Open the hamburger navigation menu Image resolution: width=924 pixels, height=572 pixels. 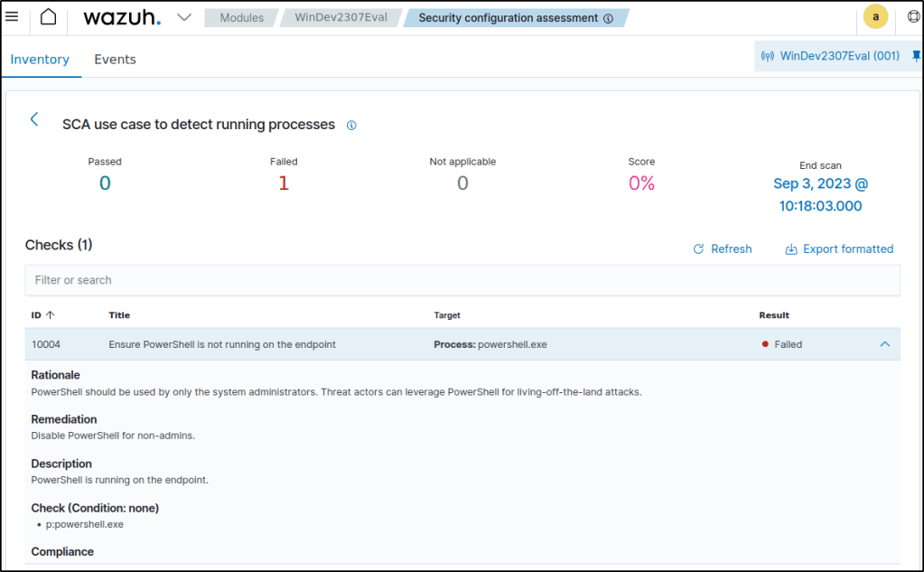[x=12, y=17]
